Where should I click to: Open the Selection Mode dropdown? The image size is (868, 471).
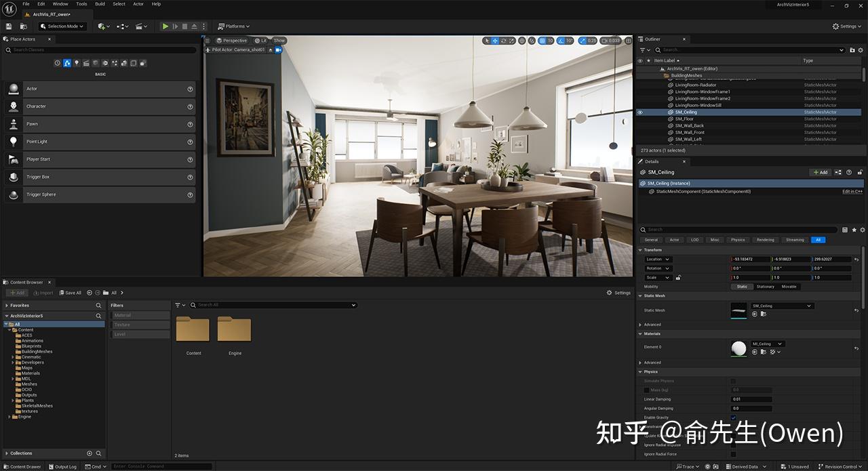(62, 26)
